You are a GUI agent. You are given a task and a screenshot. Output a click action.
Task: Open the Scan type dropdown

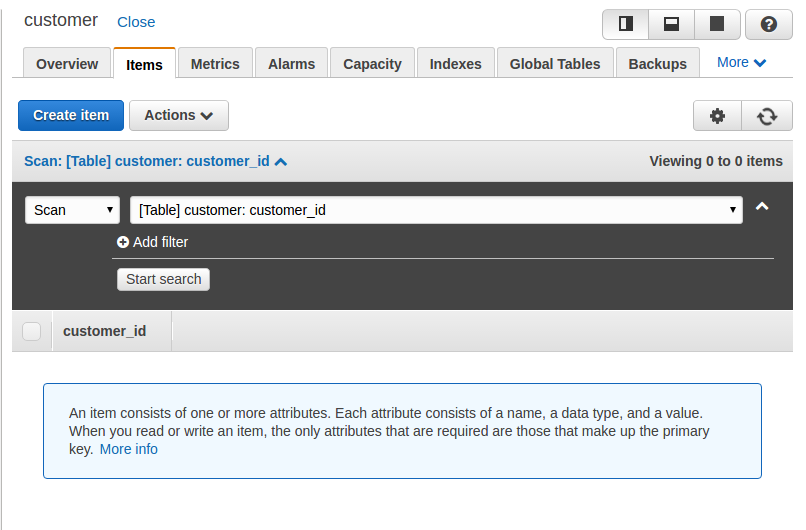pos(72,210)
